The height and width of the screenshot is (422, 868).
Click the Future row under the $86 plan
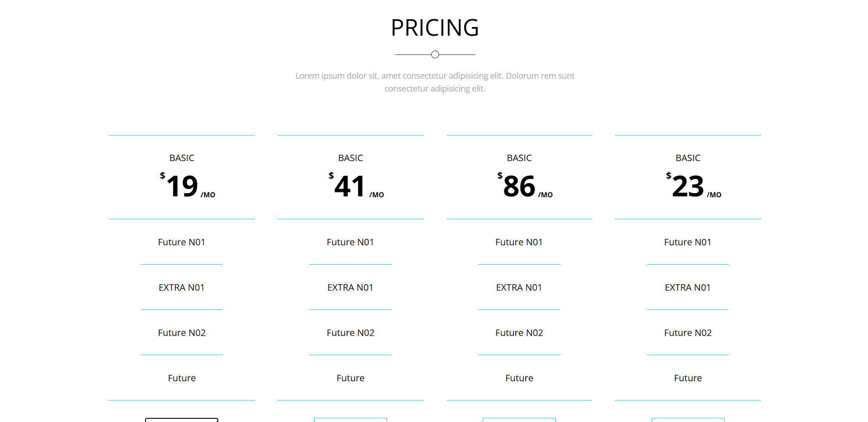coord(519,378)
